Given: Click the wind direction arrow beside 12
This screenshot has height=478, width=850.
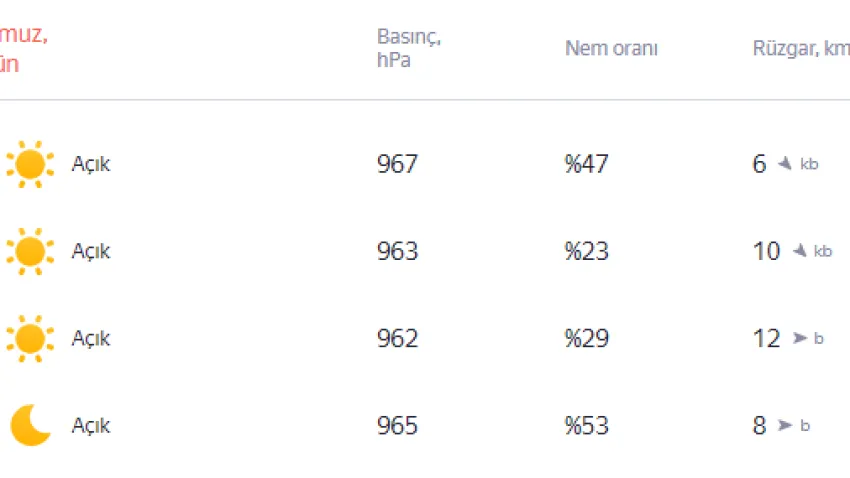Looking at the screenshot, I should tap(800, 338).
